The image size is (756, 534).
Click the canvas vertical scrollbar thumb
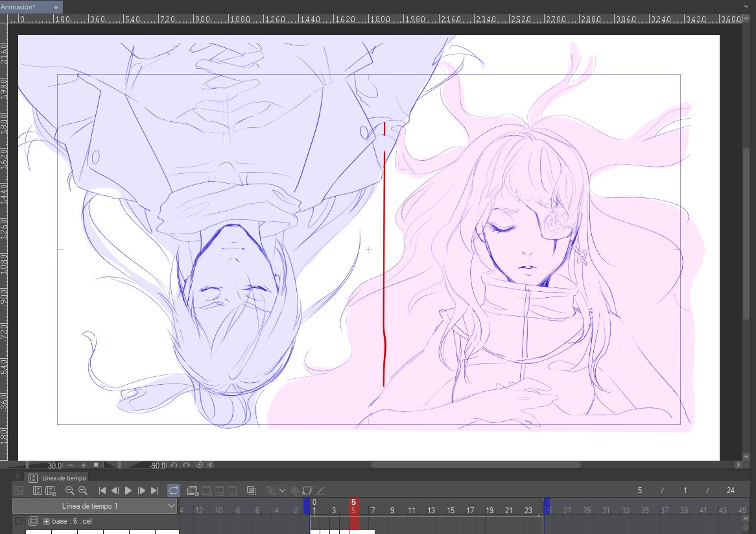(x=746, y=234)
